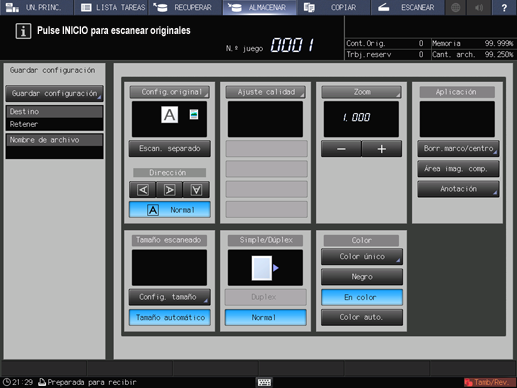
Task: Click the information icon beside Pulse INICIO
Action: tap(23, 31)
